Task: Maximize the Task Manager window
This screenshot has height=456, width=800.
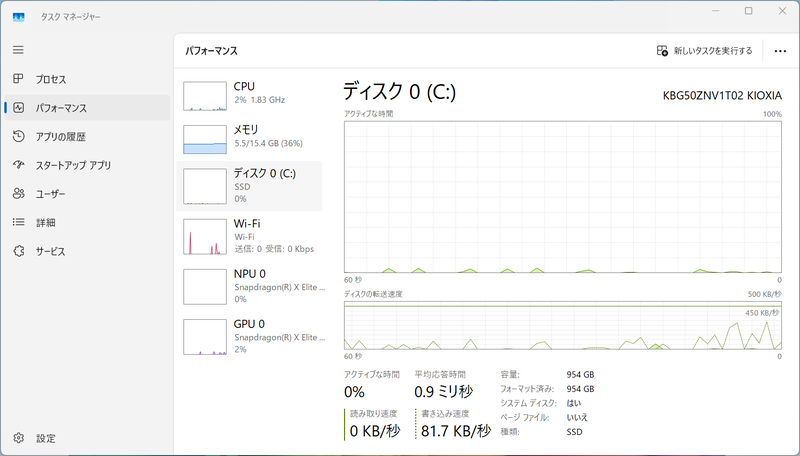Action: [748, 11]
